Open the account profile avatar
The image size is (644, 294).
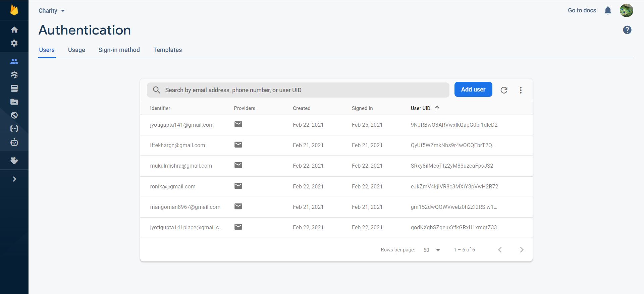(626, 10)
